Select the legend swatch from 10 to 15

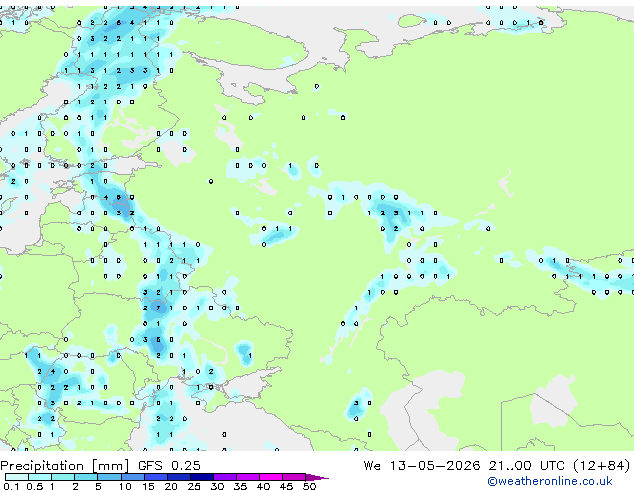(x=132, y=477)
